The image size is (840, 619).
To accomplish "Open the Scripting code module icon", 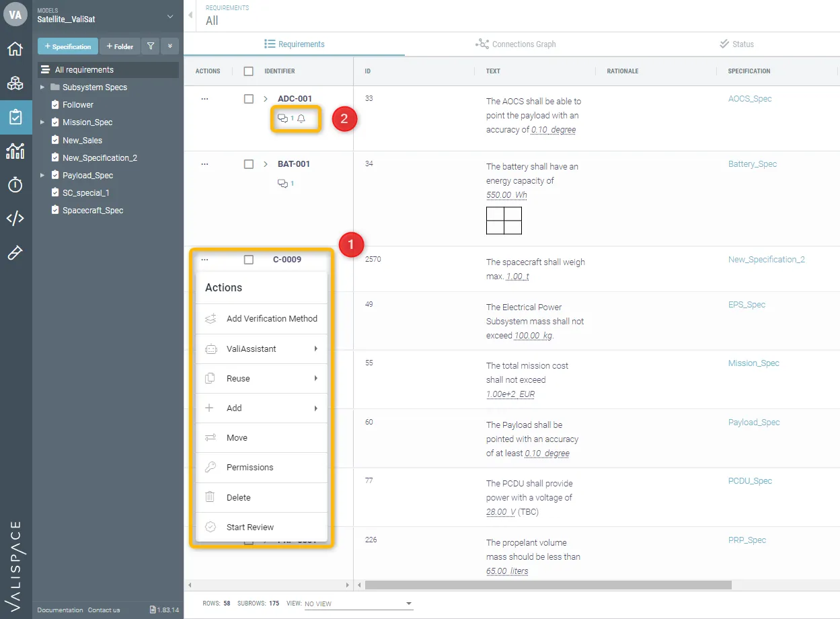I will click(x=15, y=218).
